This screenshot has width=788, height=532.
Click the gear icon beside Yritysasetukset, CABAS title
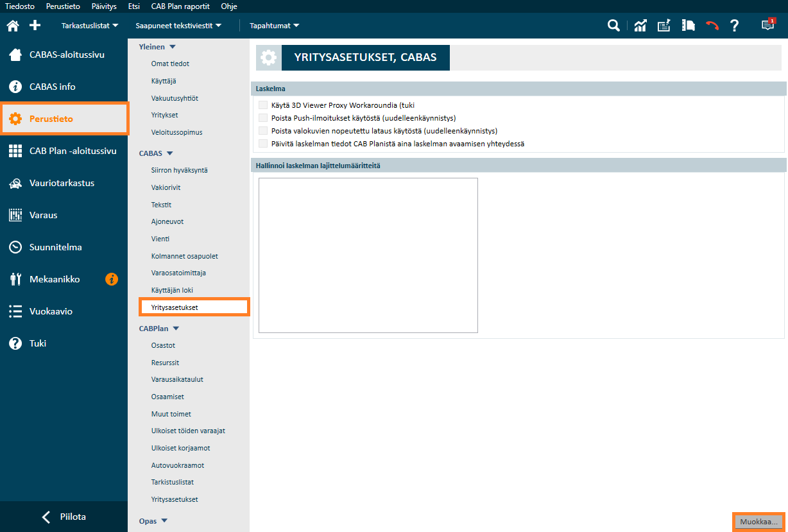pyautogui.click(x=269, y=57)
